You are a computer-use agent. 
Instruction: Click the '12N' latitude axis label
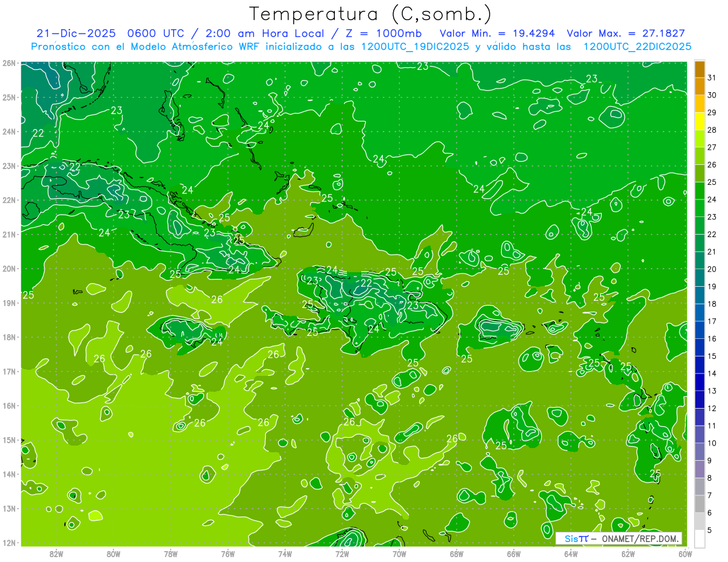(9, 543)
